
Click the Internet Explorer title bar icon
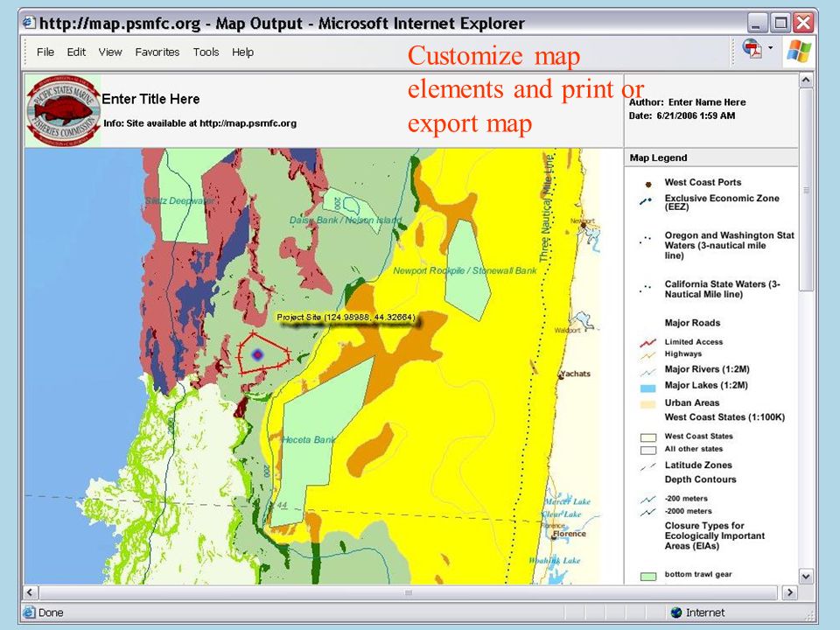[x=29, y=23]
